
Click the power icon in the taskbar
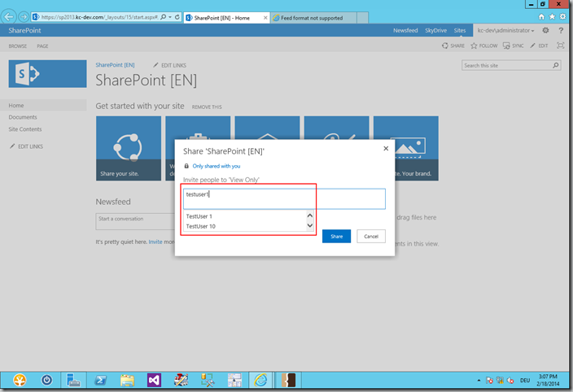point(46,381)
